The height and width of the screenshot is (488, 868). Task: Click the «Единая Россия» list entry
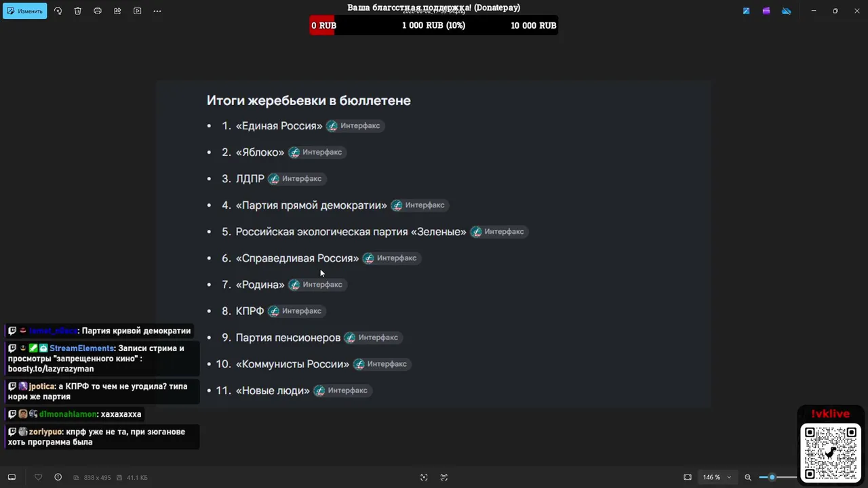[x=279, y=126]
